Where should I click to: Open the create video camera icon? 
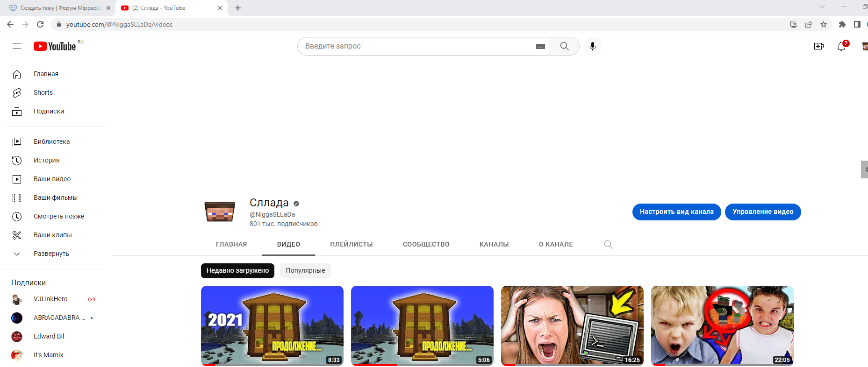coord(819,46)
